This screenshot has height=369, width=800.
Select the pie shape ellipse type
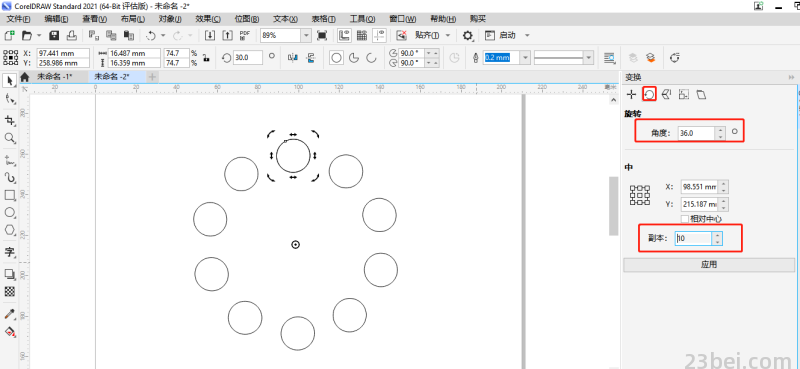[x=354, y=58]
